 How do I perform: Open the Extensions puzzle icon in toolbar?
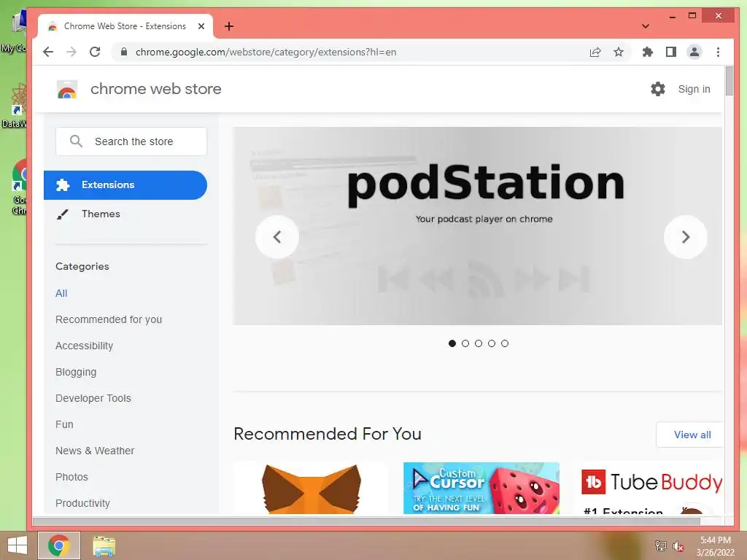pos(648,52)
